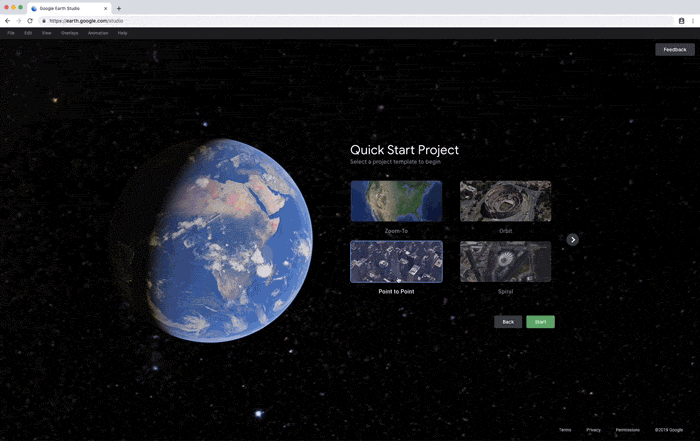The width and height of the screenshot is (700, 441).
Task: Open the Edit menu
Action: (28, 33)
